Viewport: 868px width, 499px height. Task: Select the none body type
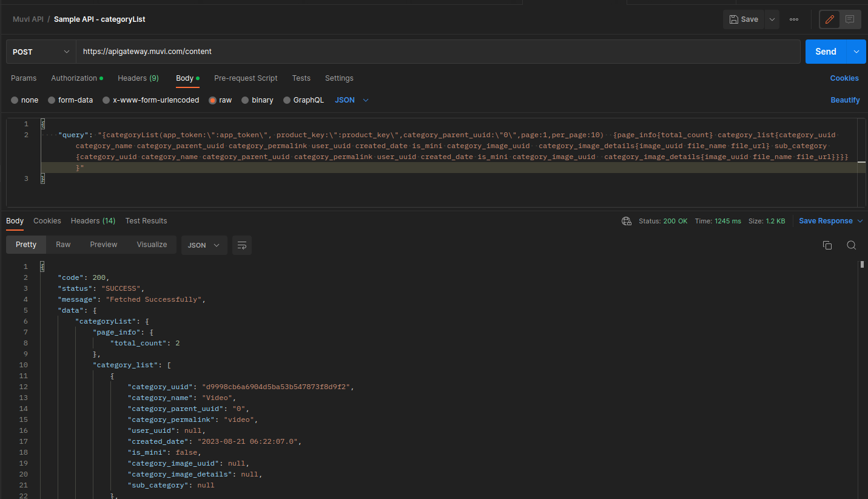pos(25,100)
